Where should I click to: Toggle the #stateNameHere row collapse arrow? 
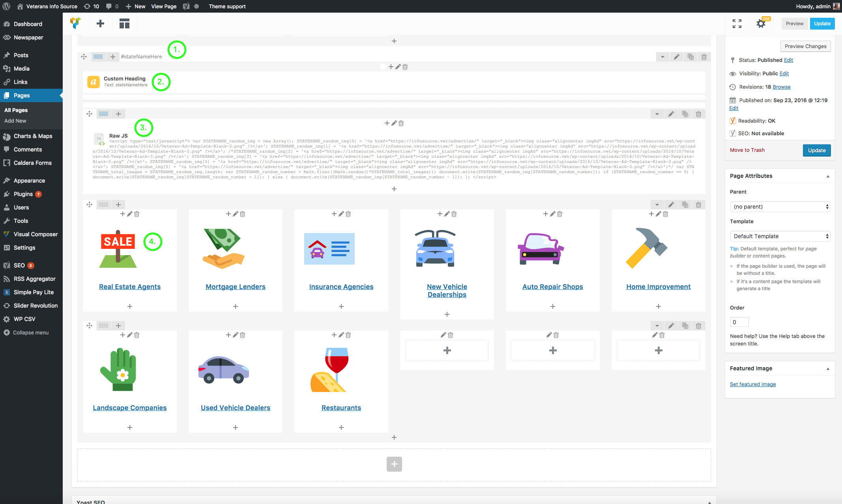pos(662,57)
